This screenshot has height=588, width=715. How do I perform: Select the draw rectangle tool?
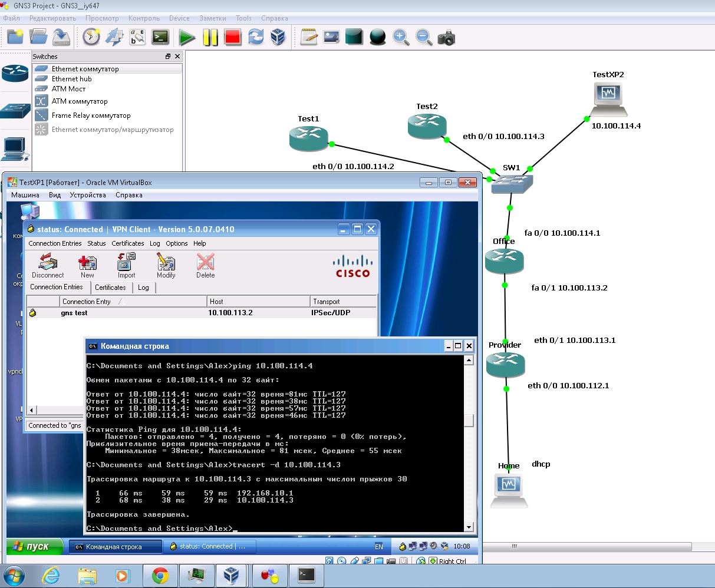(354, 38)
